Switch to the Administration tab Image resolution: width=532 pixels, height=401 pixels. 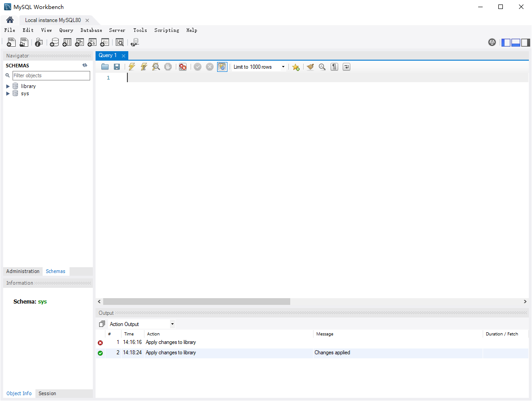(x=23, y=271)
